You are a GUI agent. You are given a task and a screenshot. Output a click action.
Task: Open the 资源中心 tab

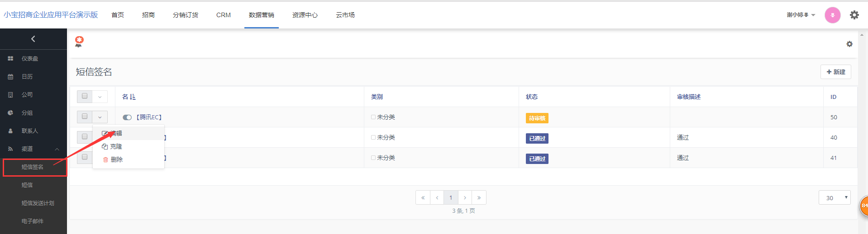pyautogui.click(x=305, y=15)
